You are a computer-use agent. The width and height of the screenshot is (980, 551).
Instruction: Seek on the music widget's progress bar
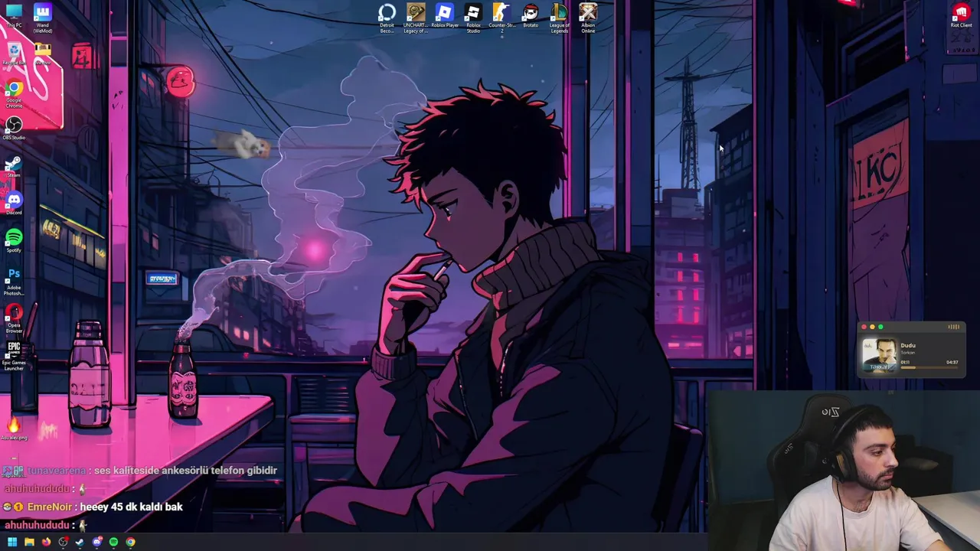929,368
